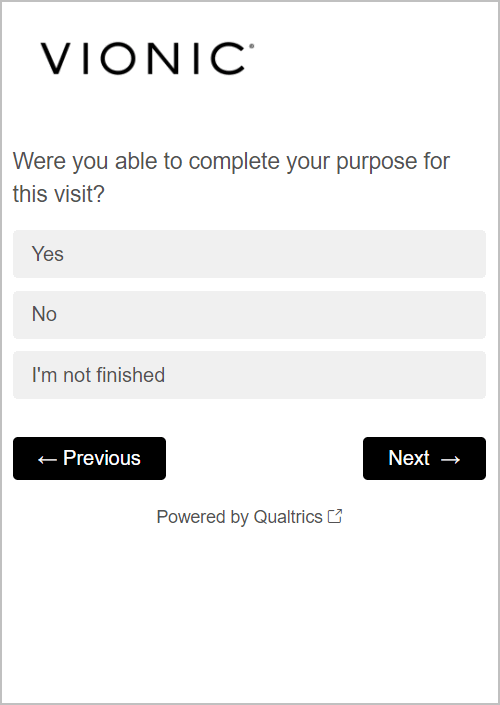Click the external link icon beside Qualtrics
This screenshot has width=500, height=705.
pyautogui.click(x=335, y=516)
